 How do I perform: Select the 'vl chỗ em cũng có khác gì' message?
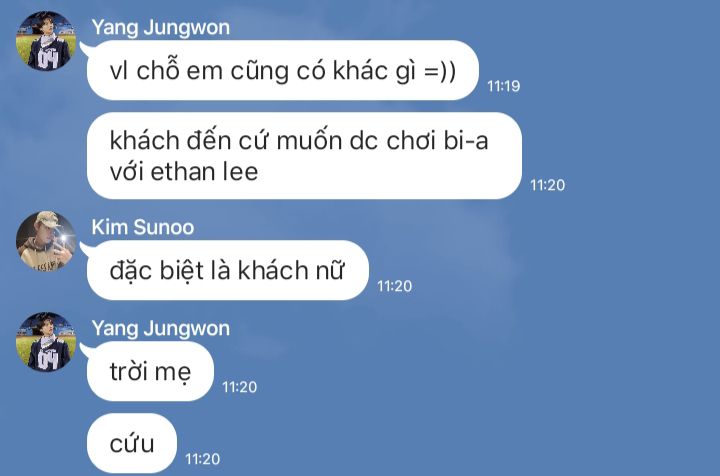283,70
